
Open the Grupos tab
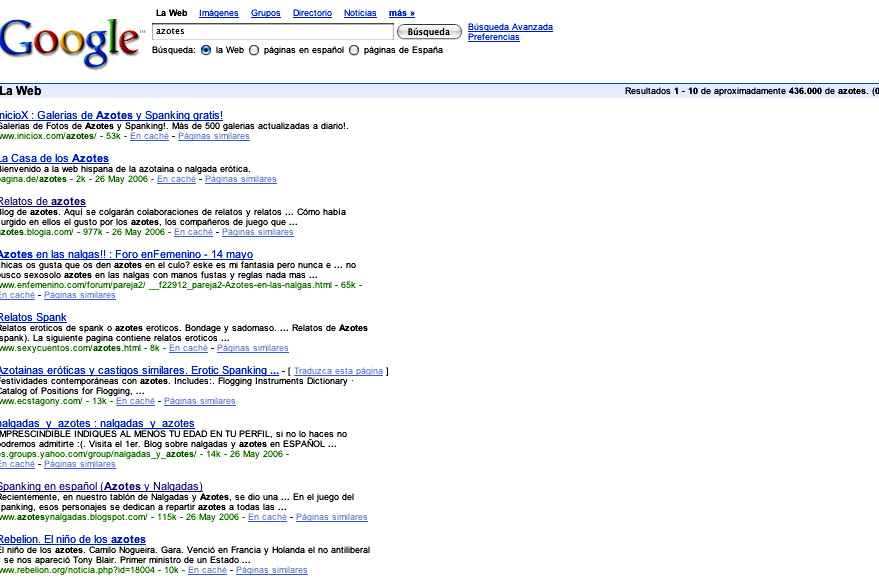(x=266, y=13)
